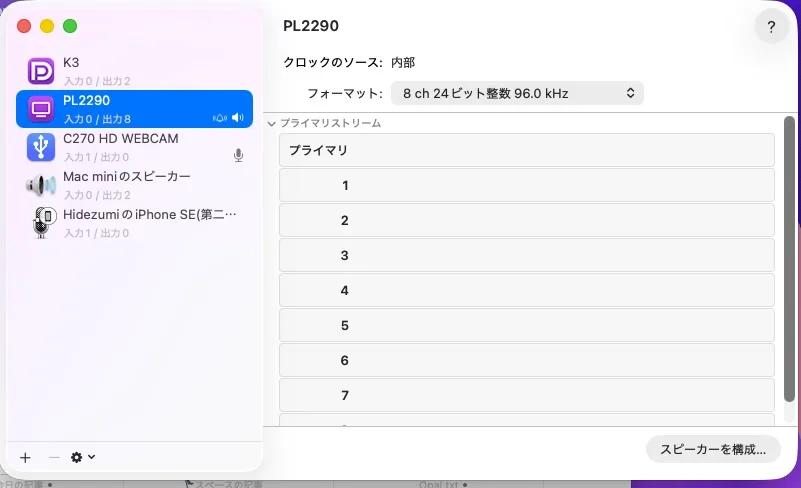Add a new device with plus button
This screenshot has width=801, height=488.
(x=26, y=457)
